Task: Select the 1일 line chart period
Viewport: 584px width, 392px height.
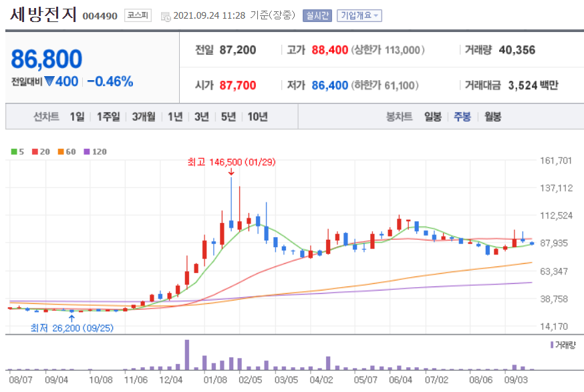Action: click(77, 117)
